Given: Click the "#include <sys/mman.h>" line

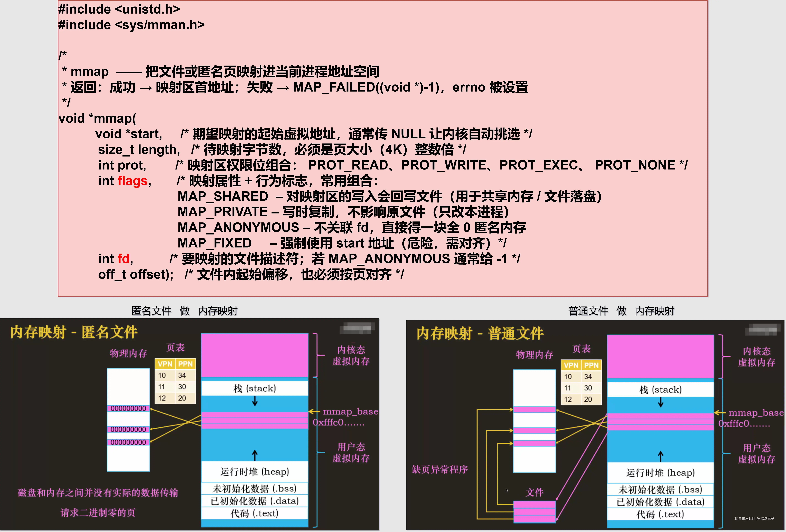Looking at the screenshot, I should coord(131,25).
